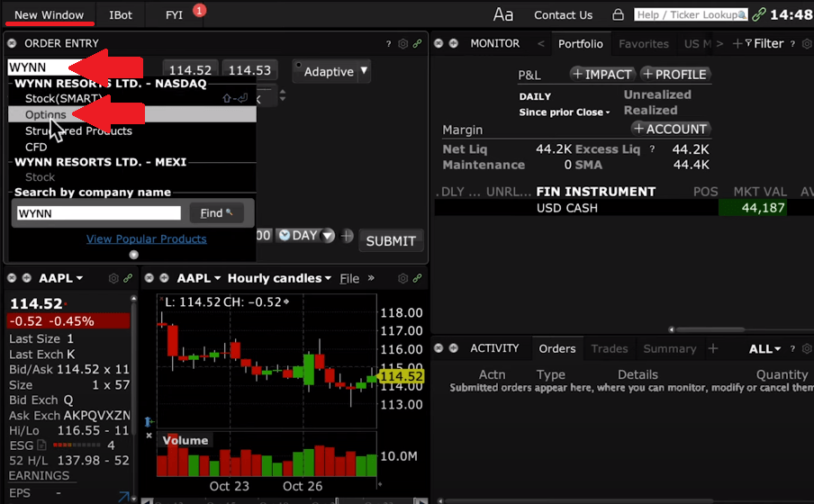Switch to the Trades tab
This screenshot has width=814, height=504.
click(x=610, y=348)
